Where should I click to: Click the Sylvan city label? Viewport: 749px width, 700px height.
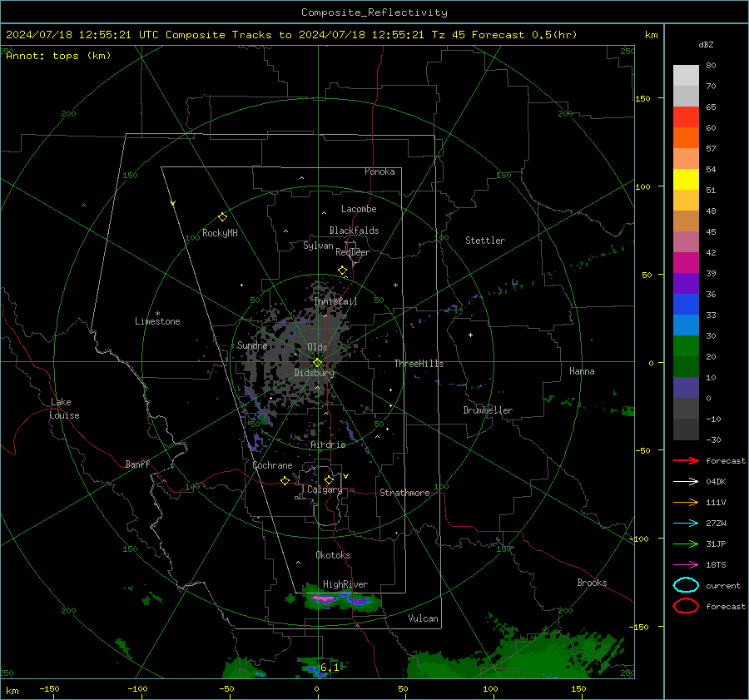[x=318, y=246]
